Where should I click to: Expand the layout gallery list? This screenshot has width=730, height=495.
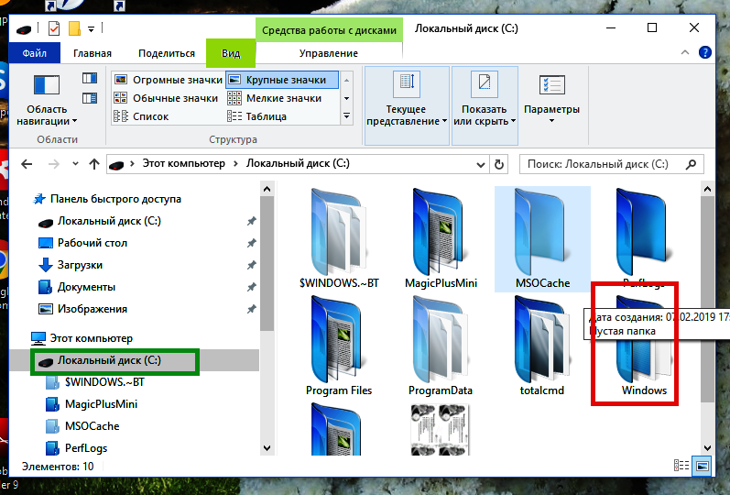pyautogui.click(x=347, y=116)
